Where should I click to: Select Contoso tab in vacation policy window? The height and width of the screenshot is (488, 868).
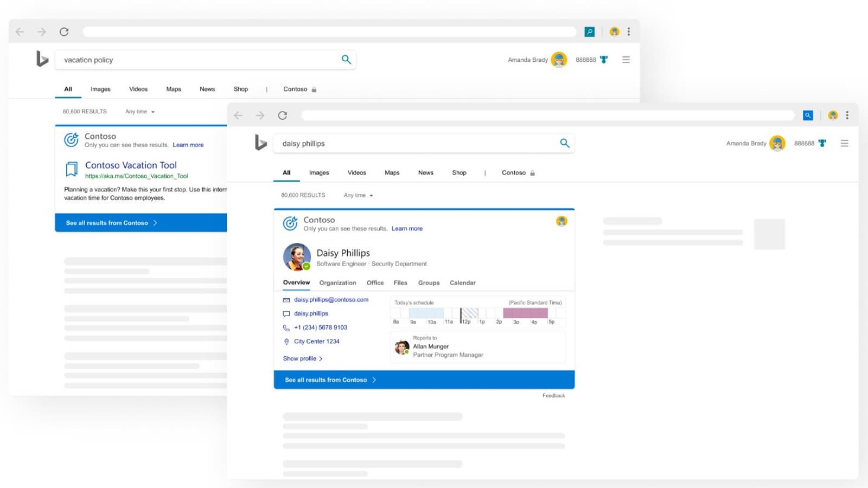299,89
